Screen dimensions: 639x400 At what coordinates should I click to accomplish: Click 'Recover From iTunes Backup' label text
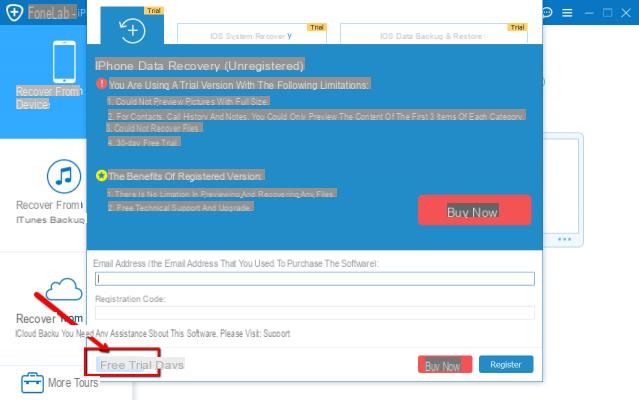click(51, 212)
